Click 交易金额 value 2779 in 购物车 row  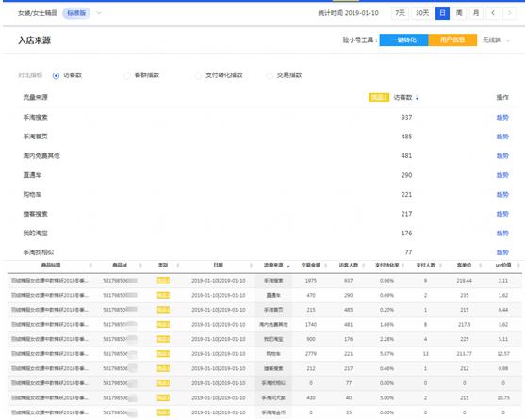[x=311, y=354]
